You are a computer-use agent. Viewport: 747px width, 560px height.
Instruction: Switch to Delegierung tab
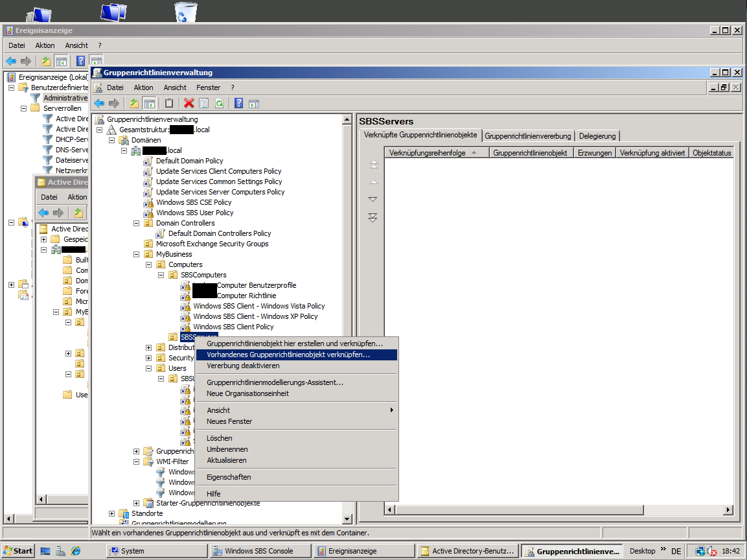597,136
